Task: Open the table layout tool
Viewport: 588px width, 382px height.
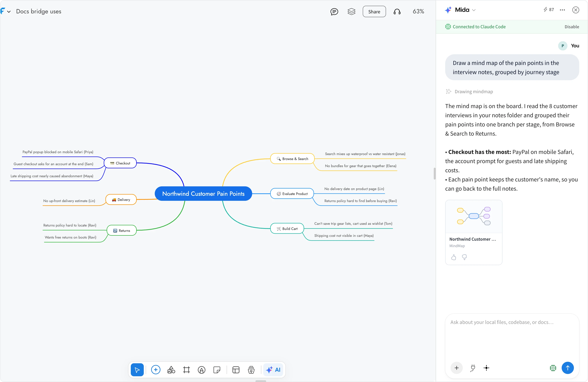Action: tap(236, 370)
